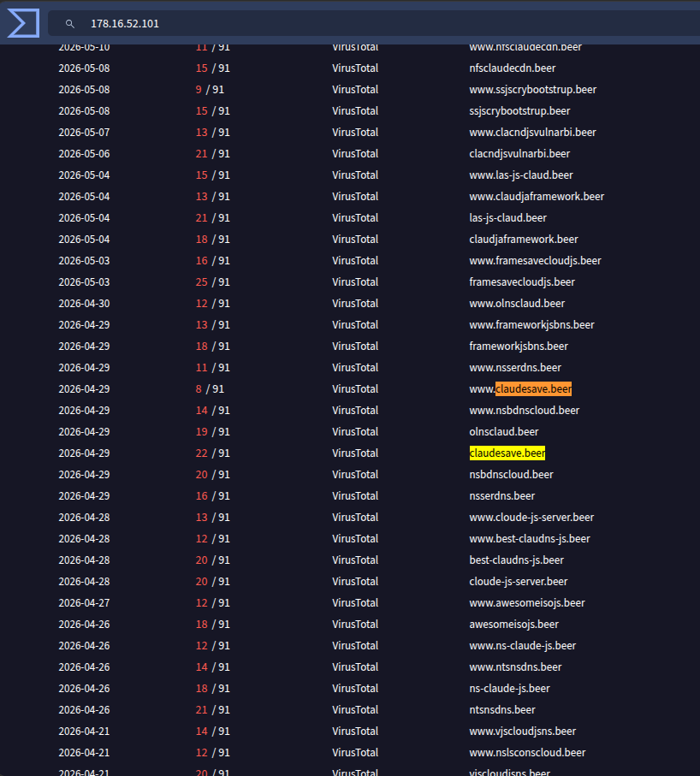
Task: Open ns-claude-js.beer domain
Action: [x=509, y=688]
